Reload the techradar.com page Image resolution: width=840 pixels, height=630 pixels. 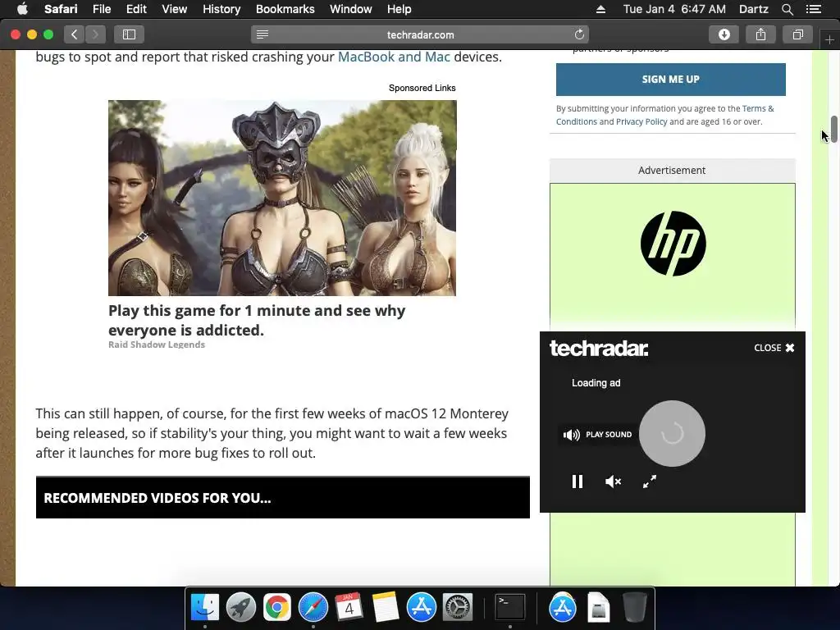click(579, 34)
